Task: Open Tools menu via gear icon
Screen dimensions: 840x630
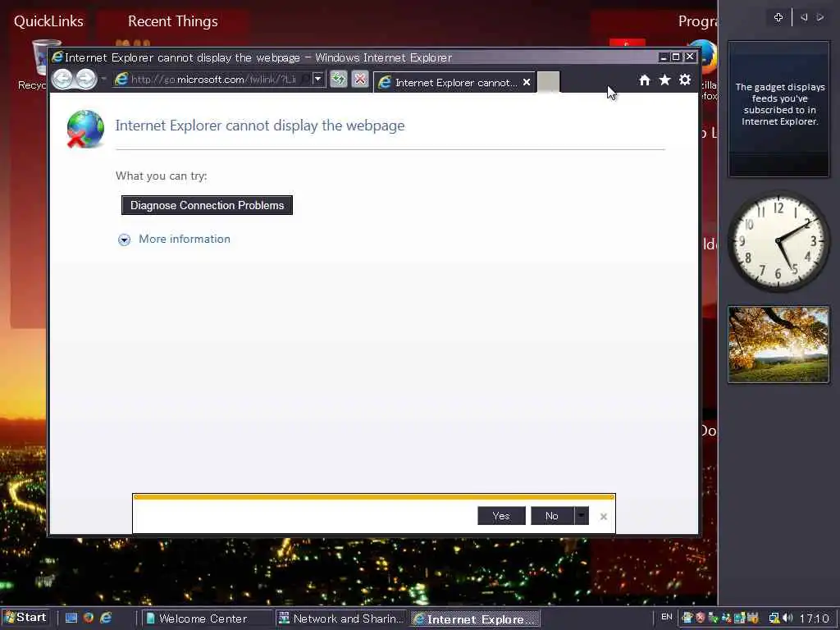Action: point(685,80)
